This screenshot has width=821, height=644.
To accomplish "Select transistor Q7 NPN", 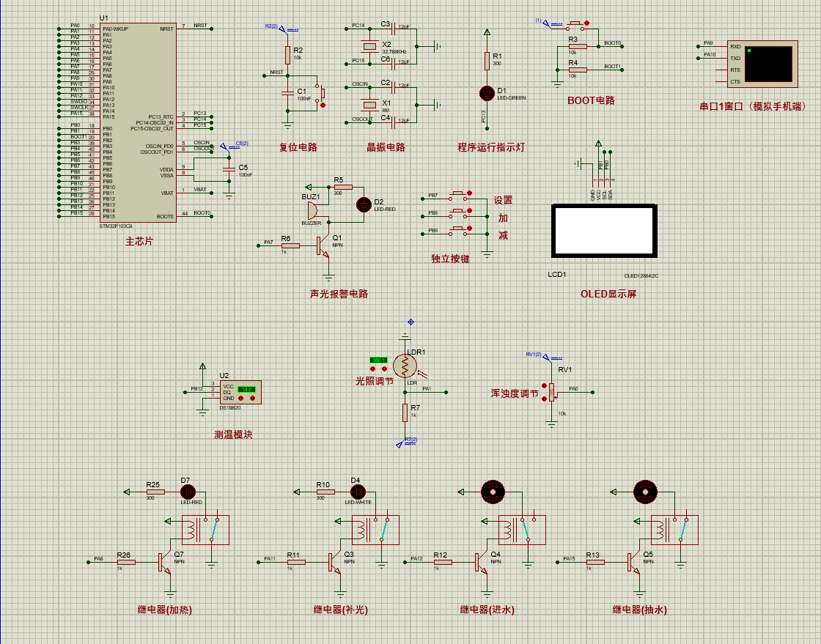I will pyautogui.click(x=164, y=563).
